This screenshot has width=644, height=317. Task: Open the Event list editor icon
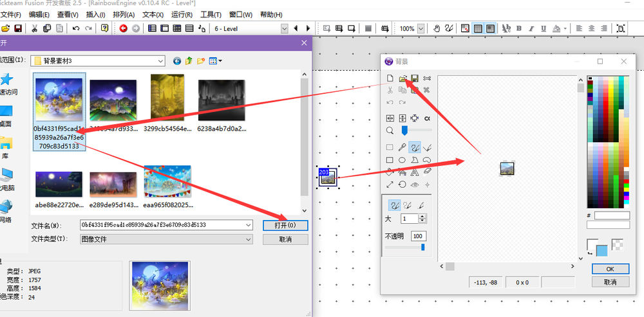(x=189, y=28)
